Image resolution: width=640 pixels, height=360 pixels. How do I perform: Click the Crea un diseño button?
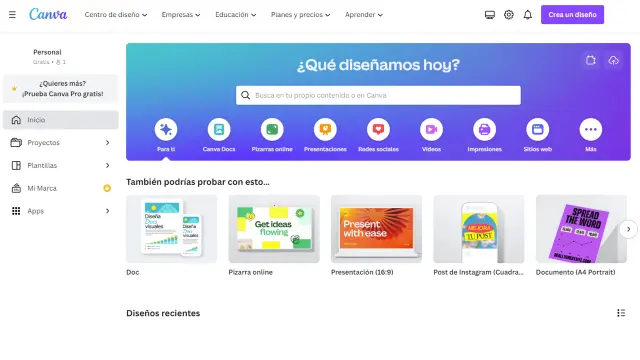coord(572,15)
